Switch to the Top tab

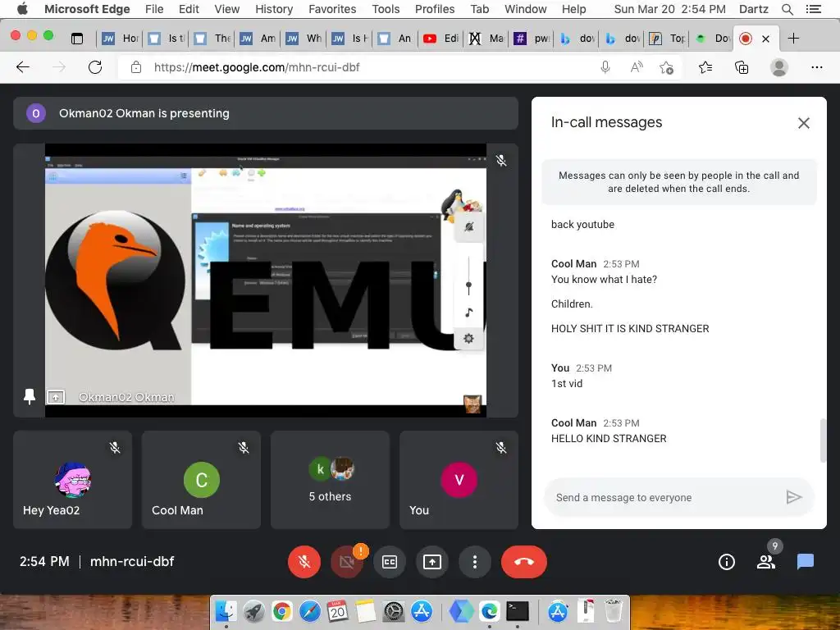tap(668, 38)
